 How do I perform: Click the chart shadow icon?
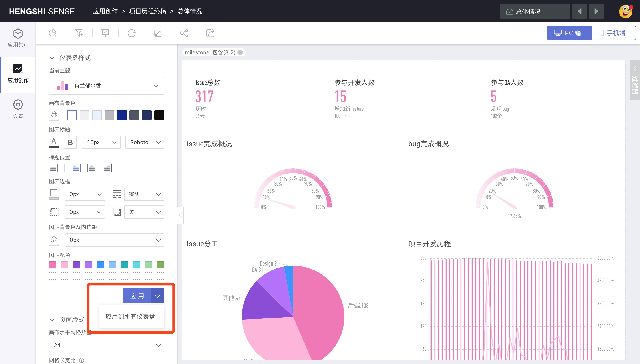tap(117, 212)
